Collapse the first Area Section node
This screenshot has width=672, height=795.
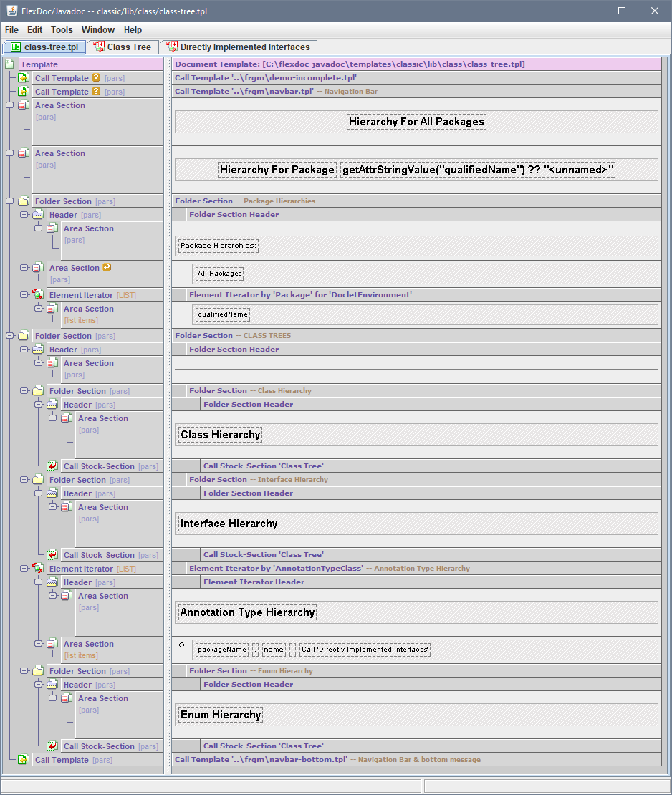[x=10, y=105]
